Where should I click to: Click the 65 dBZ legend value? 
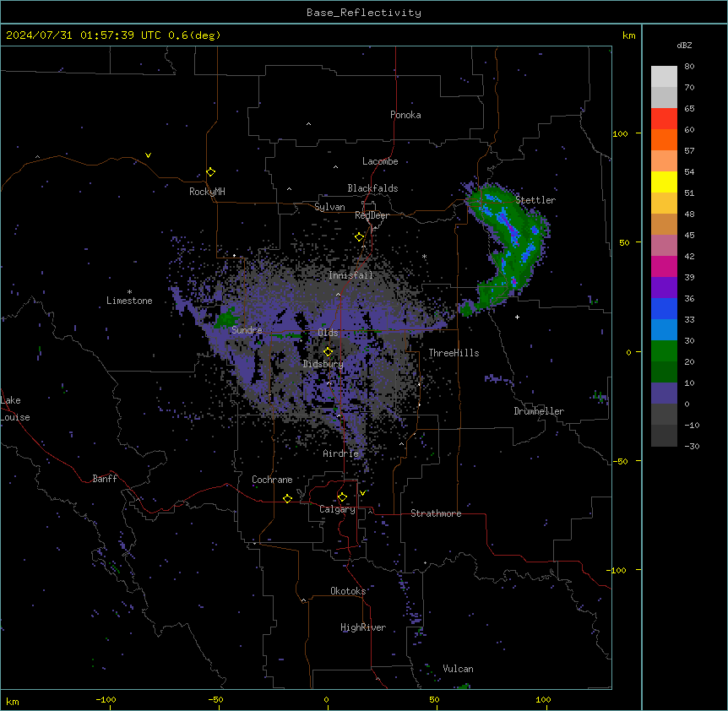689,108
